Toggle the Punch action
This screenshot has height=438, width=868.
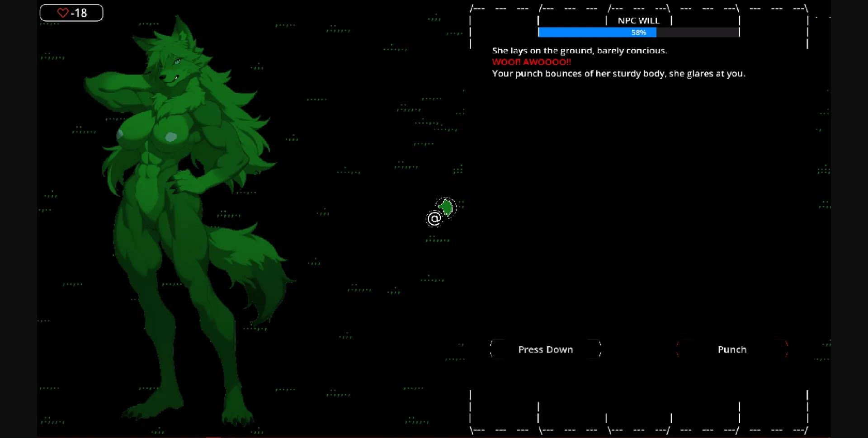pyautogui.click(x=732, y=349)
